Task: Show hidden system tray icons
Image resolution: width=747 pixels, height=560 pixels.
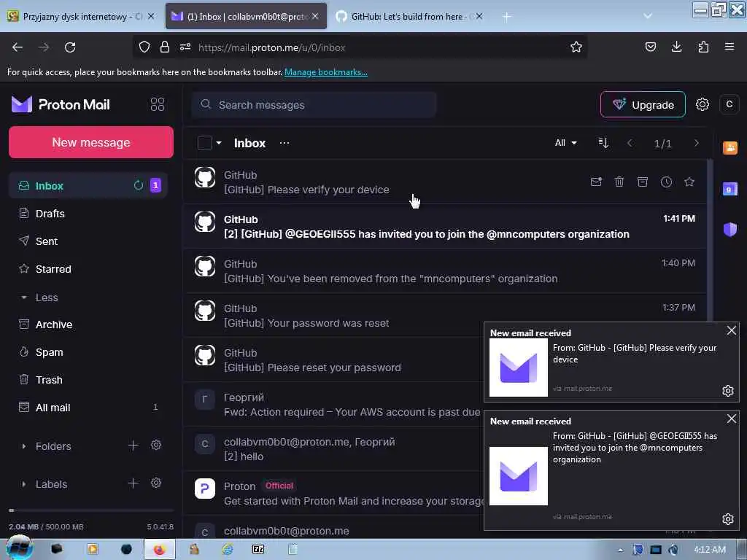Action: click(620, 550)
